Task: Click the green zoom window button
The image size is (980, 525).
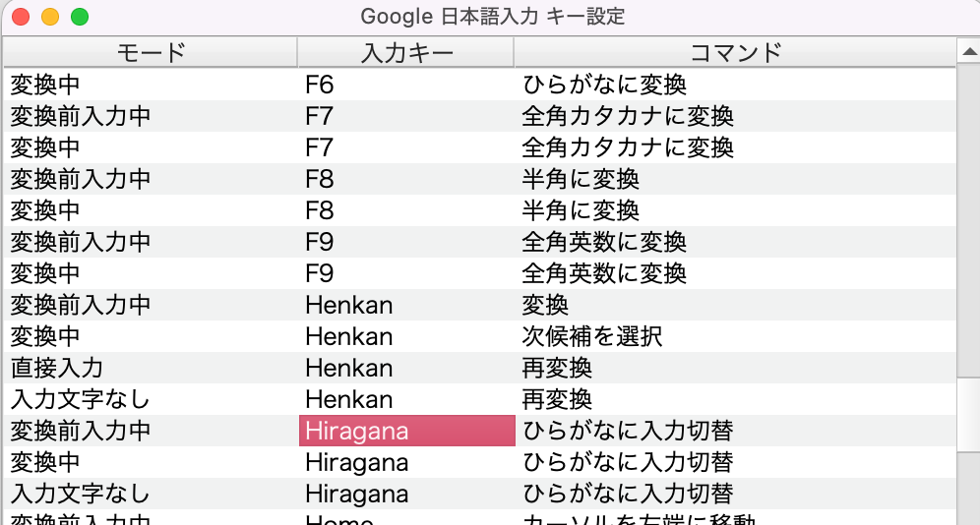Action: tap(79, 17)
